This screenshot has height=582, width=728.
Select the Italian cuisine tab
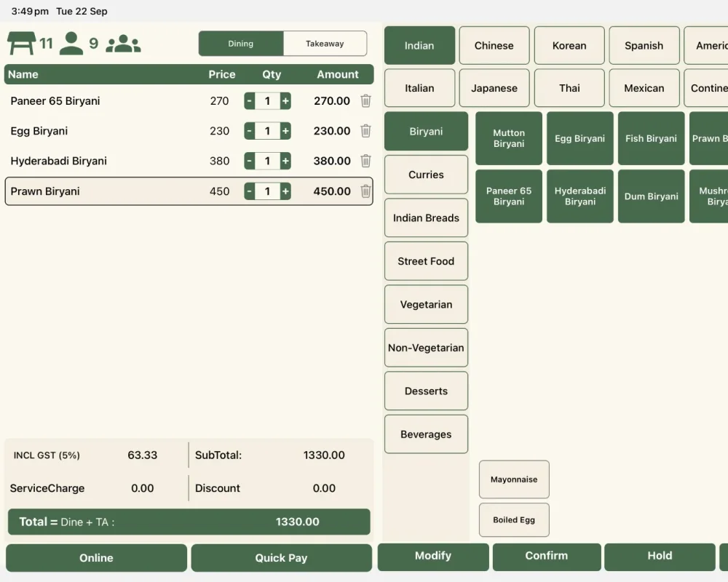coord(420,88)
